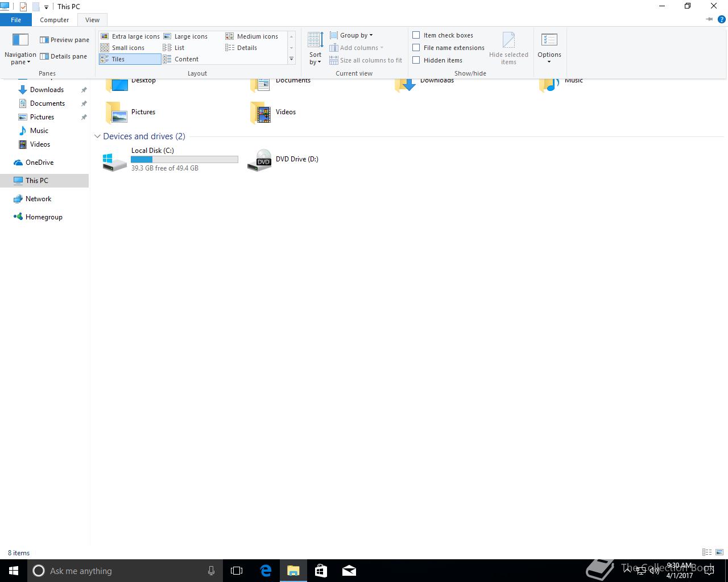Launch Microsoft Edge from the taskbar
This screenshot has height=582, width=728.
point(266,571)
